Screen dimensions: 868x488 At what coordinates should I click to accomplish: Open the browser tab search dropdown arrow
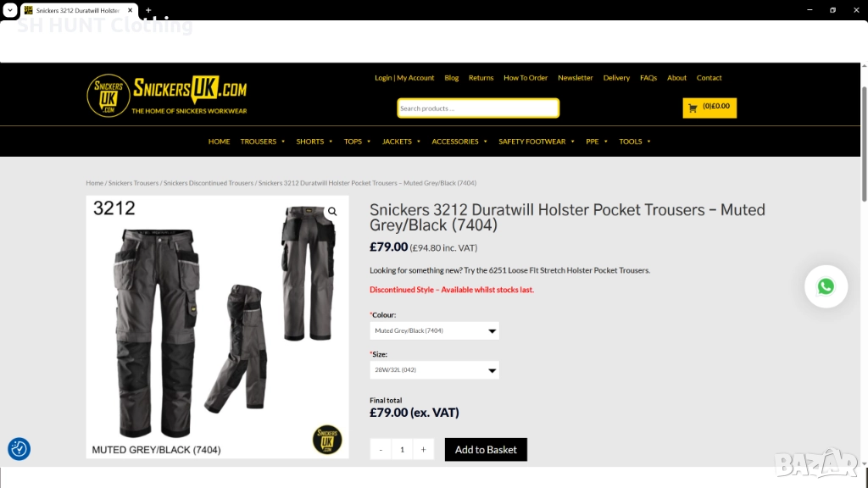pyautogui.click(x=10, y=10)
